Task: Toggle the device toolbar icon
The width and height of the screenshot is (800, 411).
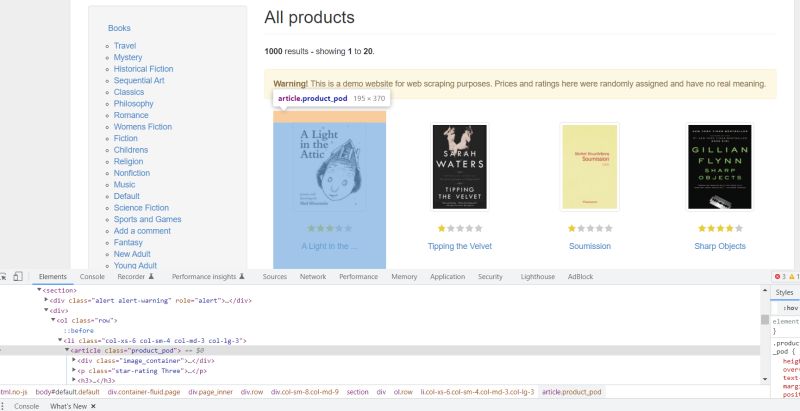Action: 18,276
